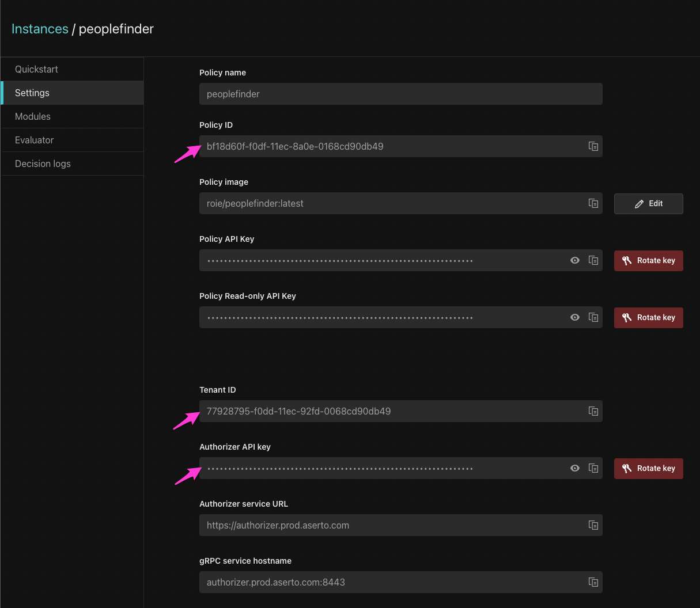Copy the gRPC service hostname

(593, 582)
